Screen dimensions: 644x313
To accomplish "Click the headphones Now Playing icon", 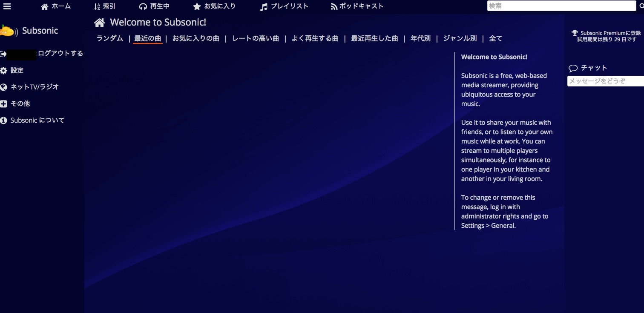I will point(143,6).
